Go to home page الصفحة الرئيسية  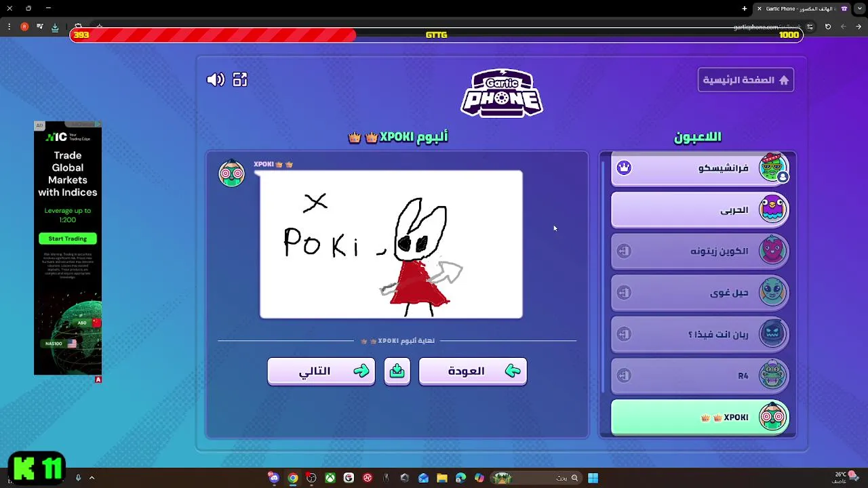point(746,80)
